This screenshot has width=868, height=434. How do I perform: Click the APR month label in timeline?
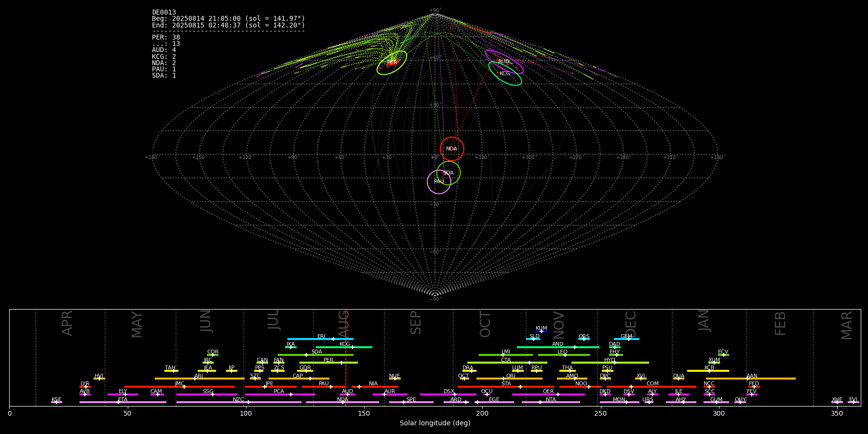click(x=67, y=323)
